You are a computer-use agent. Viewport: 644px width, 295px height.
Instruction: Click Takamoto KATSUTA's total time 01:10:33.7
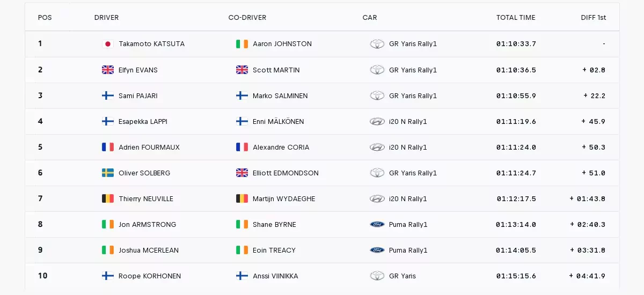tap(516, 44)
